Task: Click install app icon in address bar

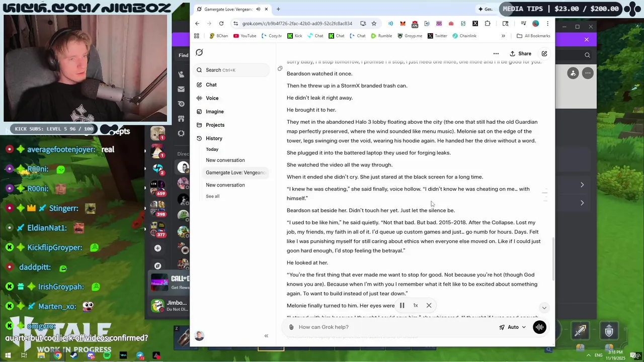Action: [x=363, y=24]
